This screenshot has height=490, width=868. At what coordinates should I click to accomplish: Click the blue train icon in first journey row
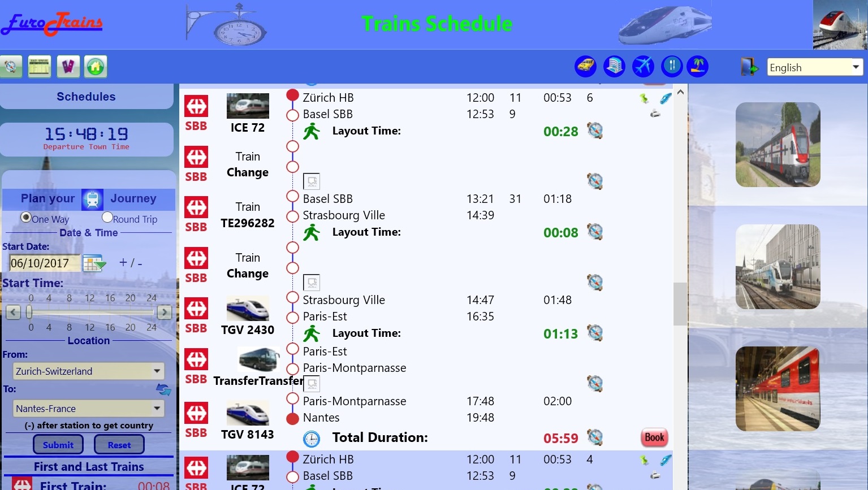666,98
